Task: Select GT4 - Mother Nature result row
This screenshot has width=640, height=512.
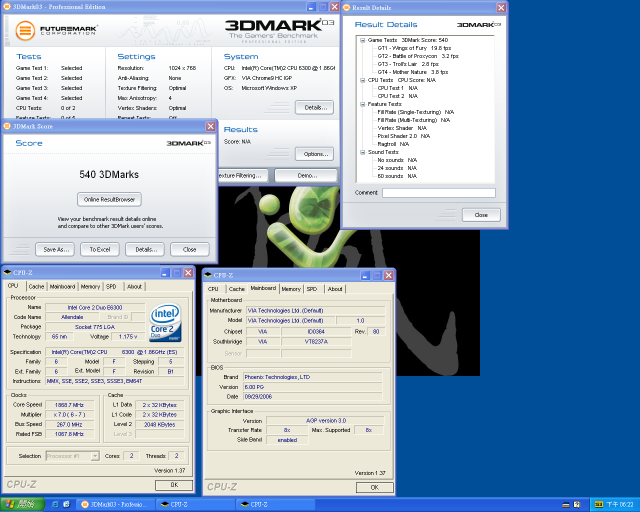Action: (413, 72)
